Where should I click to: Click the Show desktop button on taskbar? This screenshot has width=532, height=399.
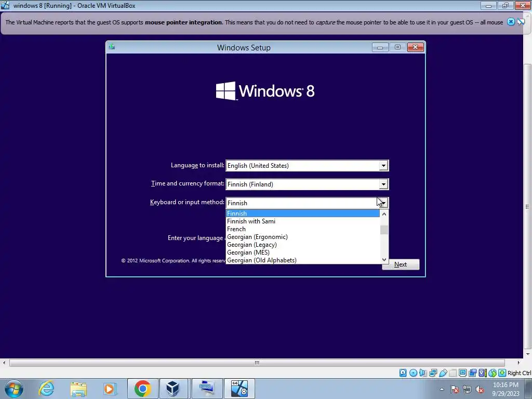tap(529, 389)
